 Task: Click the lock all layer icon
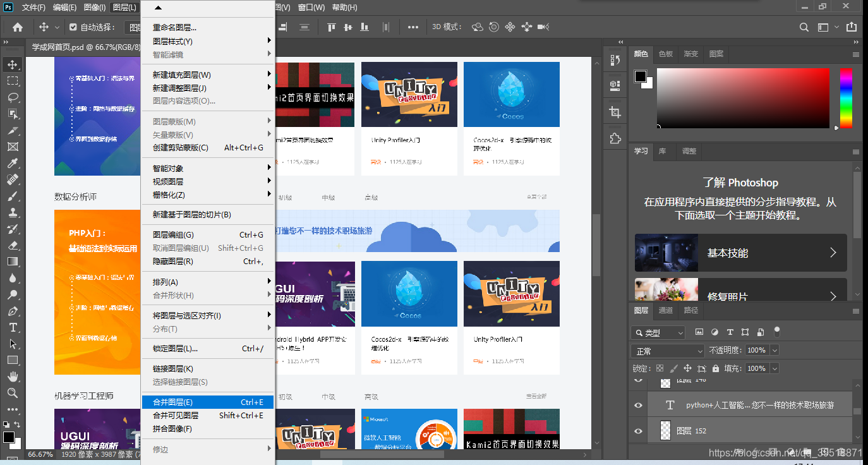pyautogui.click(x=715, y=368)
